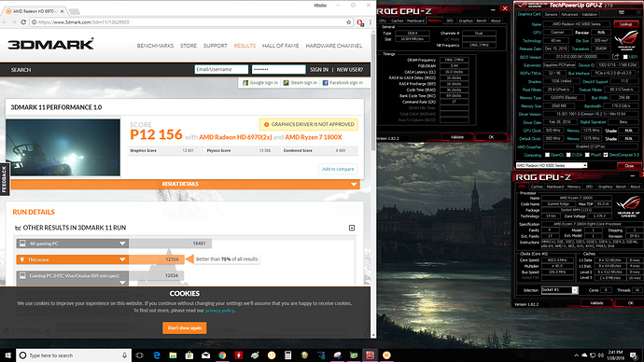Click the Steam sign in icon
The image size is (644, 362).
point(286,83)
